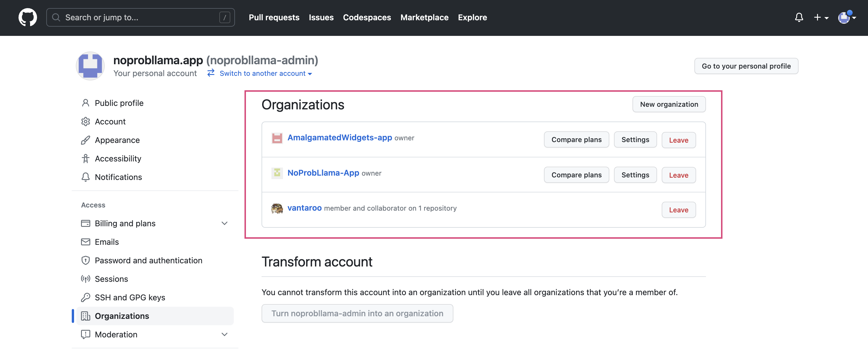The width and height of the screenshot is (868, 353).
Task: Open Settings for NoProbLlama-App
Action: click(x=635, y=175)
